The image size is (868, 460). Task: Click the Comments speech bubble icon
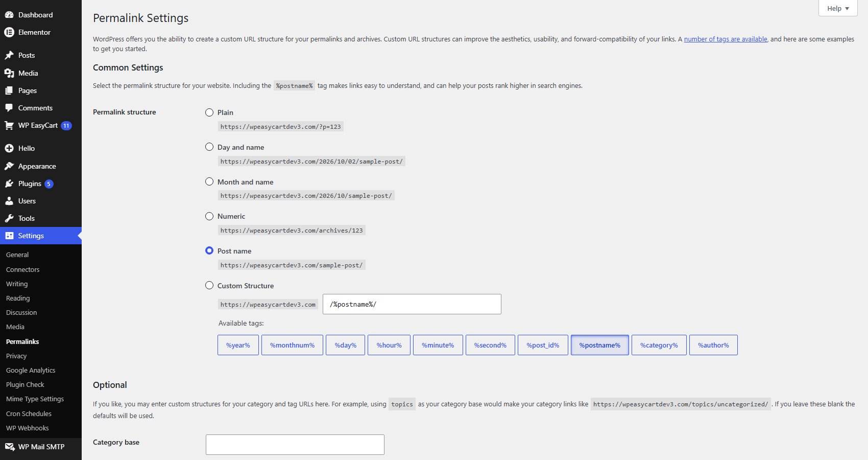point(9,108)
